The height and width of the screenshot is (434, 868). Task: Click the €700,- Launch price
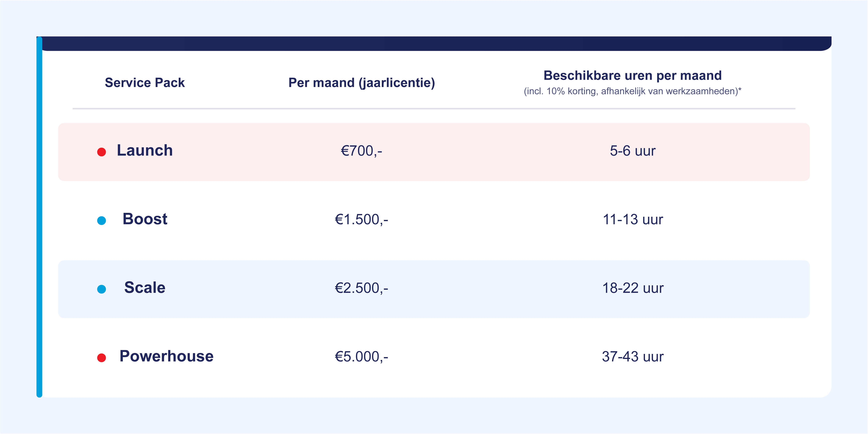tap(361, 151)
